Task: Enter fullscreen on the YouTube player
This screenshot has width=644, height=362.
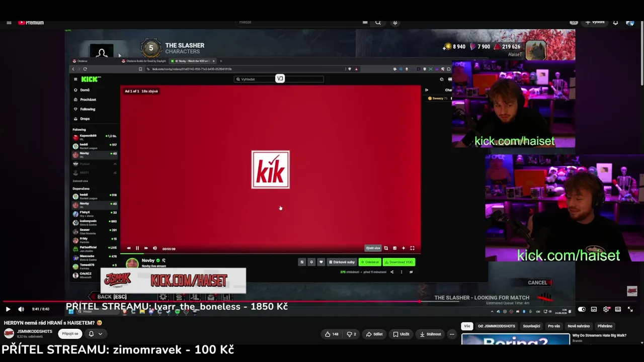Action: (630, 309)
